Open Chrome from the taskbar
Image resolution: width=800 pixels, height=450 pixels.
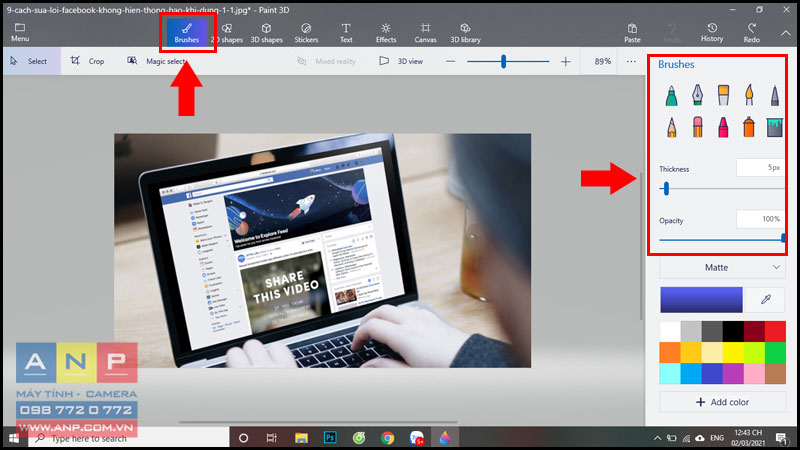point(388,438)
